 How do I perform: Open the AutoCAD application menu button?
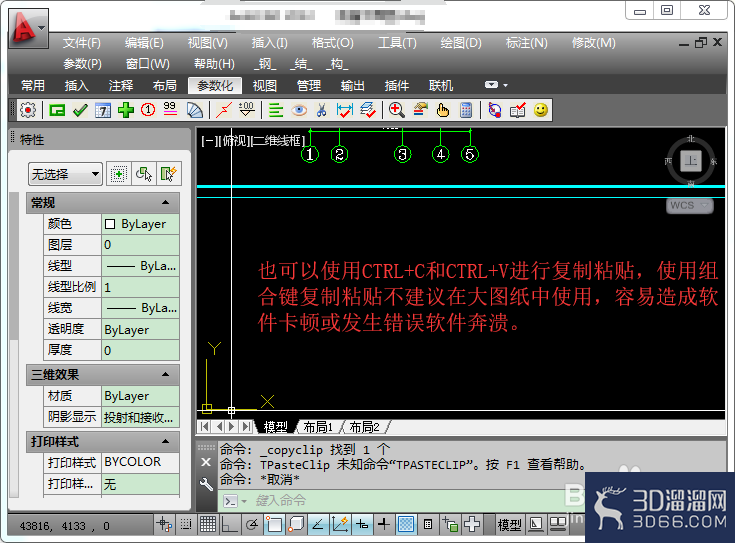pos(28,28)
